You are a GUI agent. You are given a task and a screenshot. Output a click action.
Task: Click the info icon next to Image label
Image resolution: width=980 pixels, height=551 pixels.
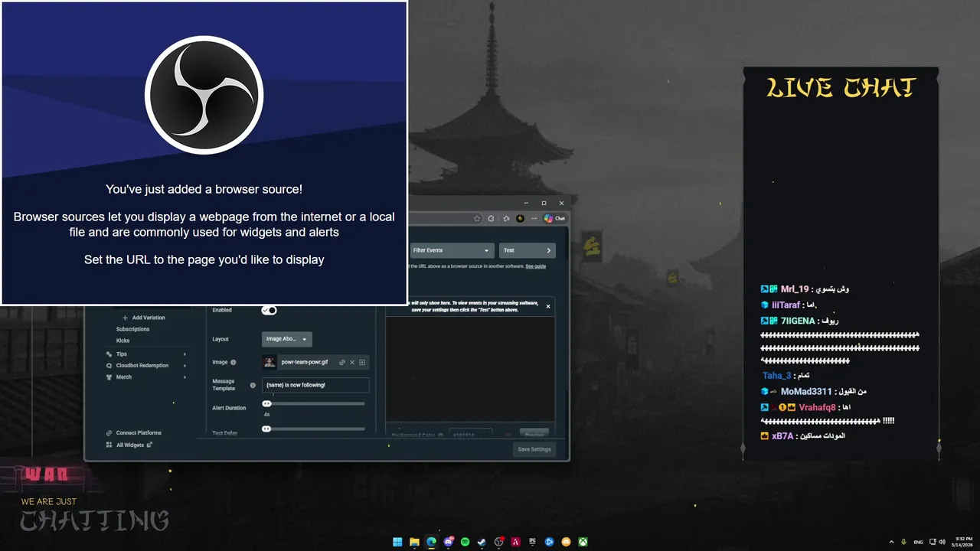pyautogui.click(x=234, y=363)
